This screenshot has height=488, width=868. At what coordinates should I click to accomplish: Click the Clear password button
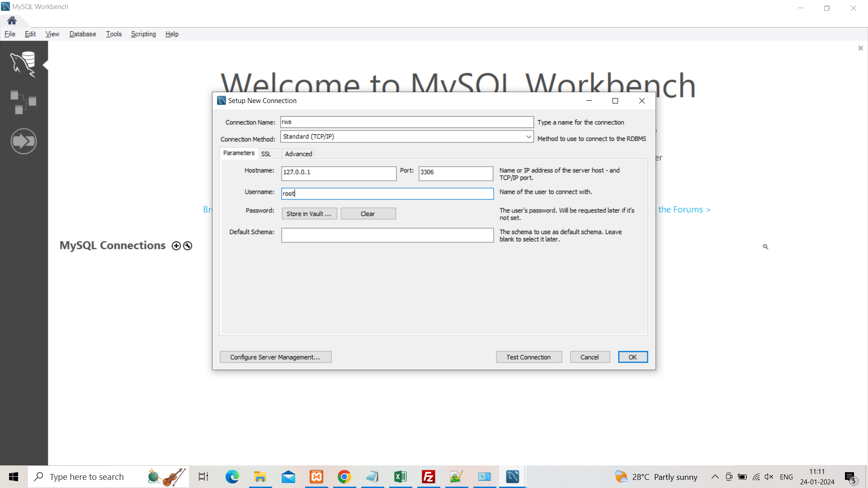(368, 214)
